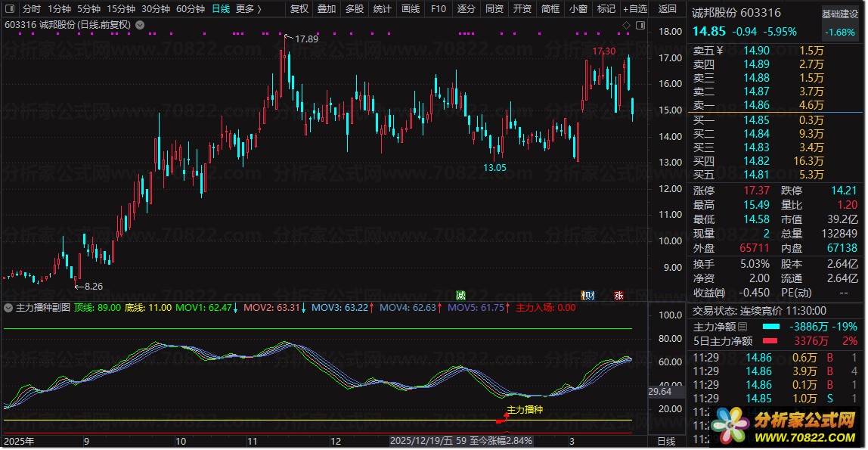Viewport: 868px width, 450px height.
Task: Add stock via +自选 button
Action: tap(633, 9)
